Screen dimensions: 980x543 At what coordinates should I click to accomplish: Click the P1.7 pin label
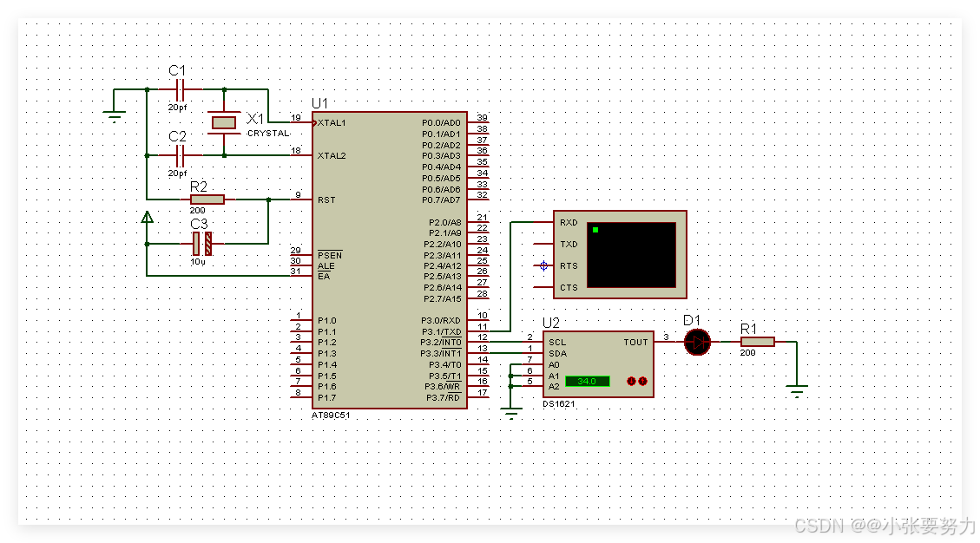[x=326, y=397]
